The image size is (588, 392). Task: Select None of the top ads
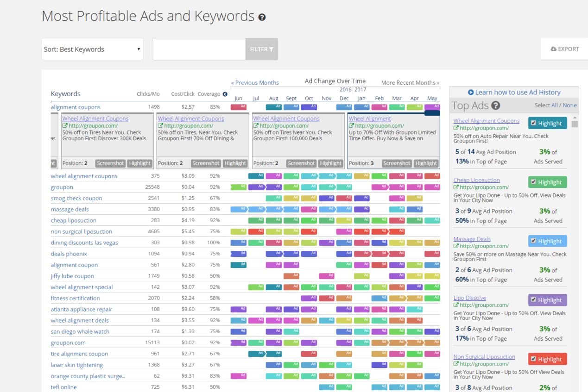(569, 106)
